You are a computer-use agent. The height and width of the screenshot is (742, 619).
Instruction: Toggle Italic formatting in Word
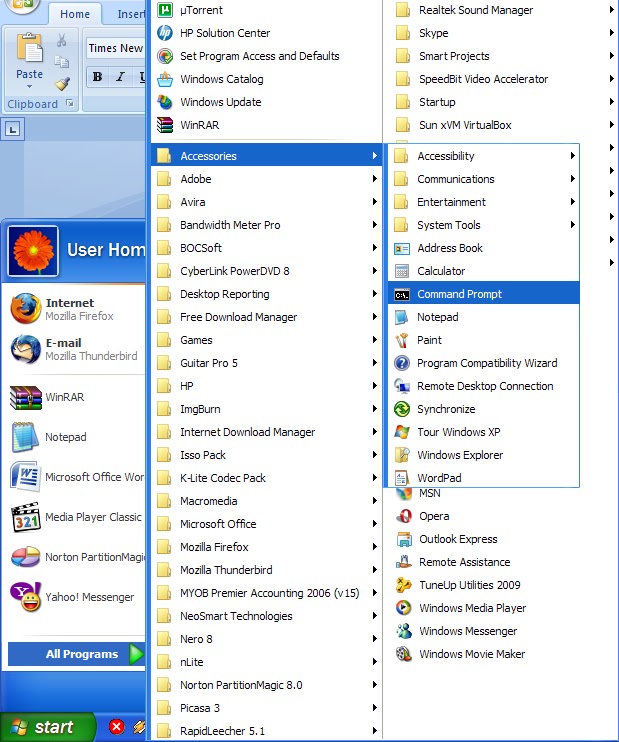(x=120, y=77)
